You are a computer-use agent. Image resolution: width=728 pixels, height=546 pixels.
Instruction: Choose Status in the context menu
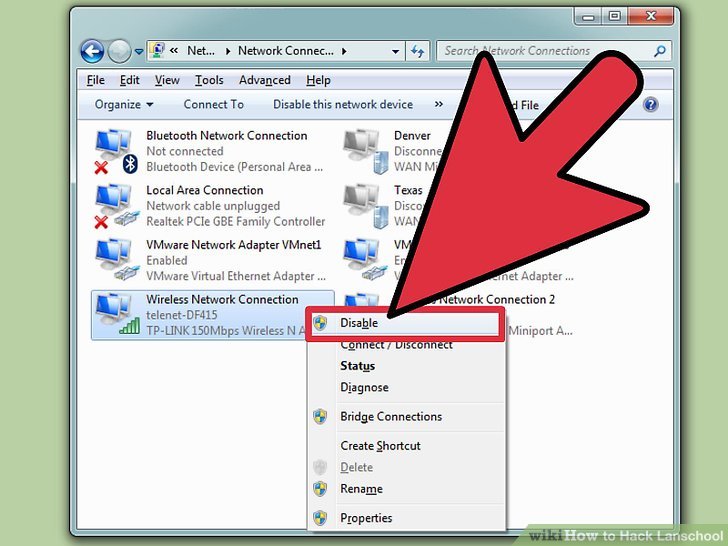(x=358, y=366)
